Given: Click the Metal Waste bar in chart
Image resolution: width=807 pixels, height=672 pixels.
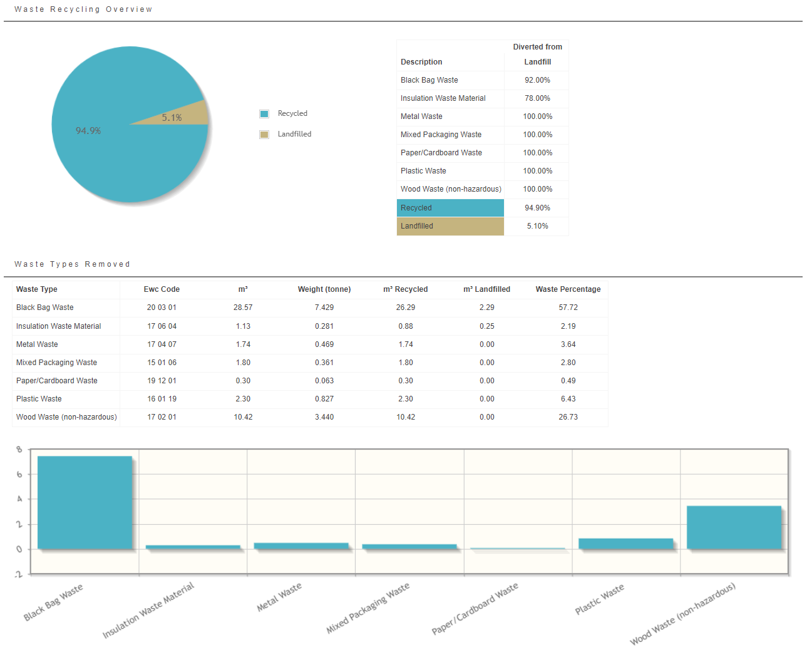Looking at the screenshot, I should pyautogui.click(x=301, y=546).
